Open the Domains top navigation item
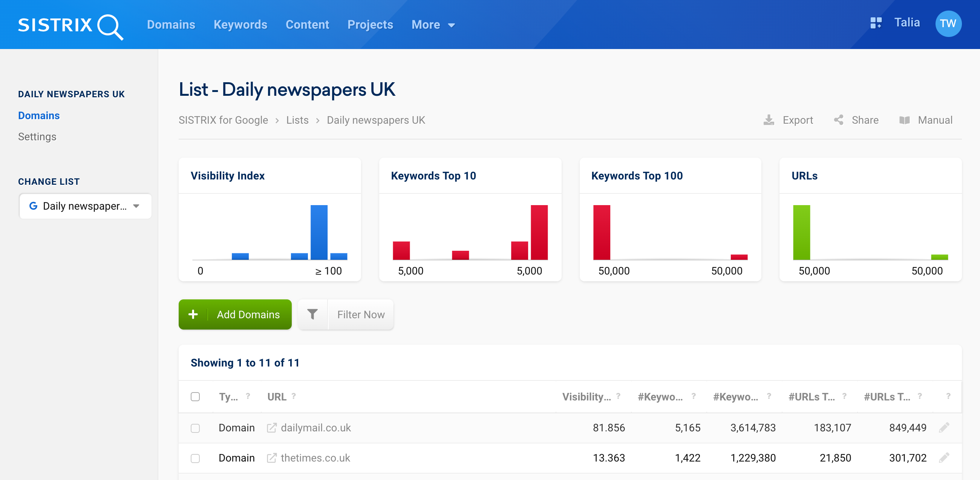Viewport: 980px width, 480px height. click(171, 25)
